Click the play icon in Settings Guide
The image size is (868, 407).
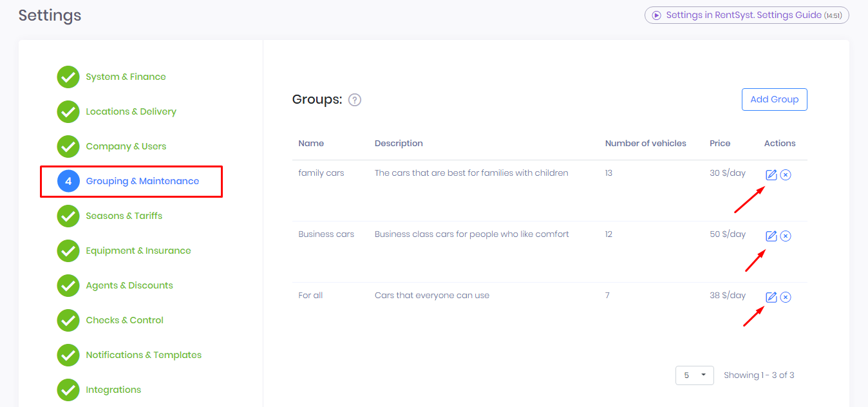pos(656,15)
